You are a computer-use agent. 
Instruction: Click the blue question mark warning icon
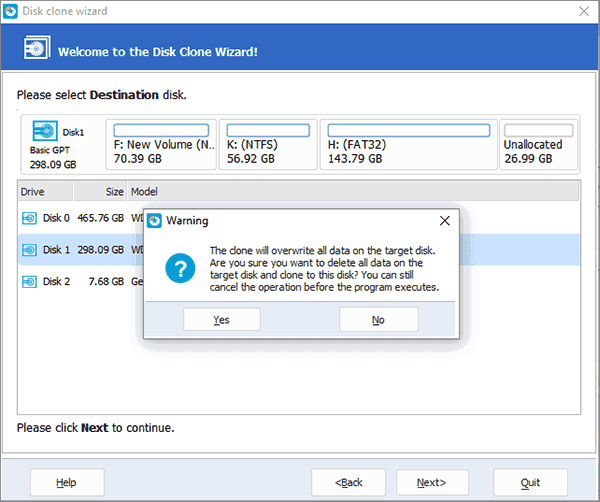coord(180,268)
